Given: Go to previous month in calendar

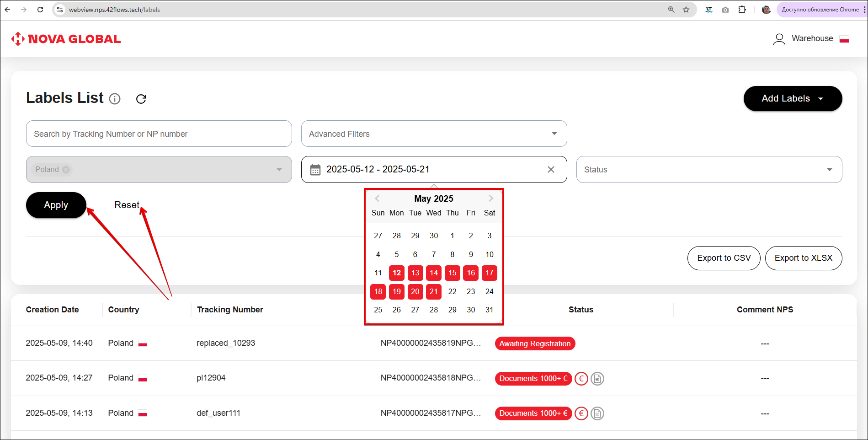Looking at the screenshot, I should 377,199.
